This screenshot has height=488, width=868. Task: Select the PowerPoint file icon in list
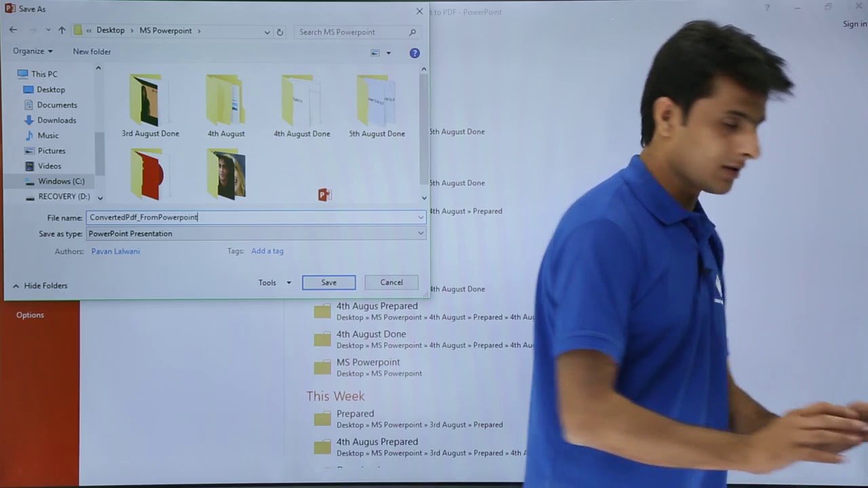tap(325, 195)
